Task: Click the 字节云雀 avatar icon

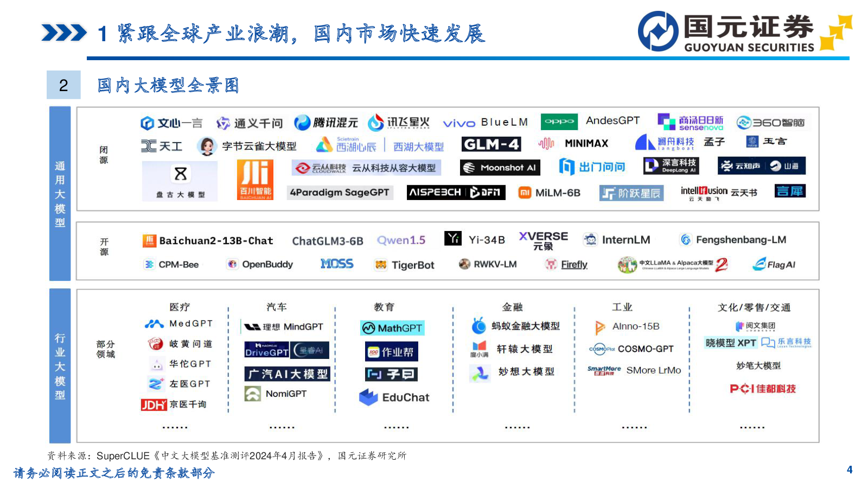Action: (x=207, y=146)
